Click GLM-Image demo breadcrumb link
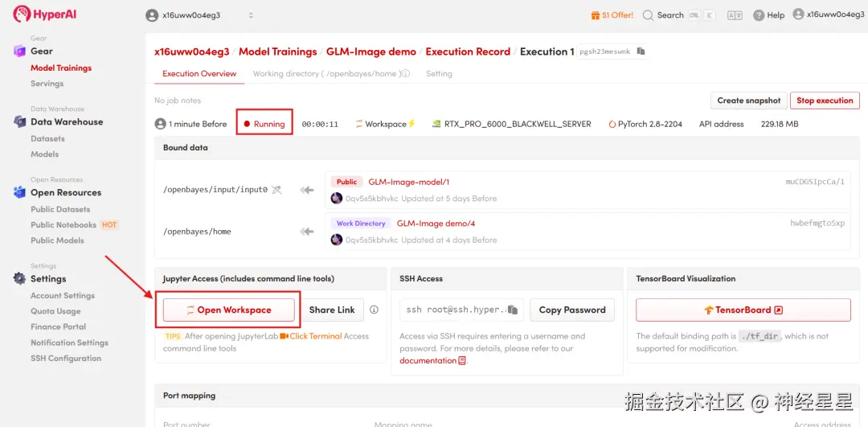The height and width of the screenshot is (427, 868). click(x=371, y=51)
